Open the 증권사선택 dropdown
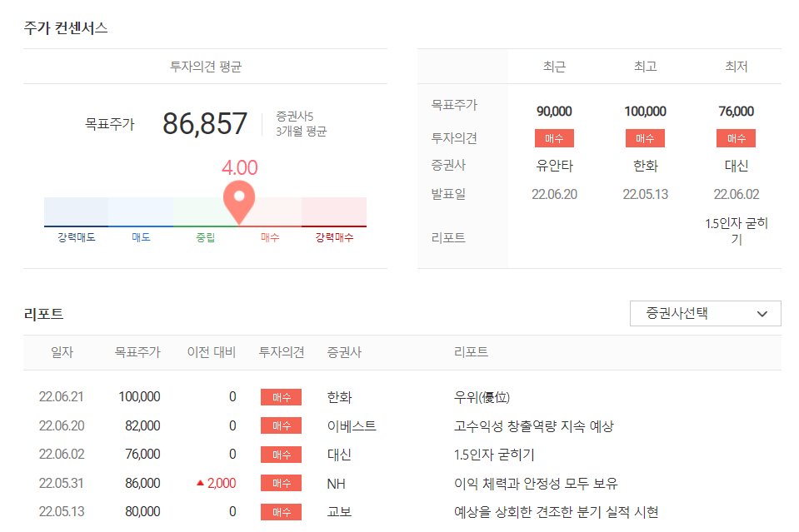Image resolution: width=799 pixels, height=532 pixels. click(x=705, y=313)
